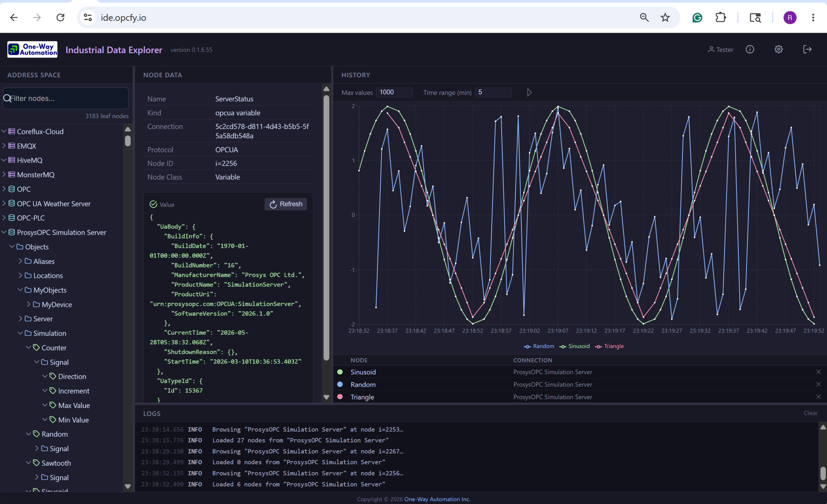827x504 pixels.
Task: Click the Industrial Data Explorer title
Action: (x=114, y=50)
